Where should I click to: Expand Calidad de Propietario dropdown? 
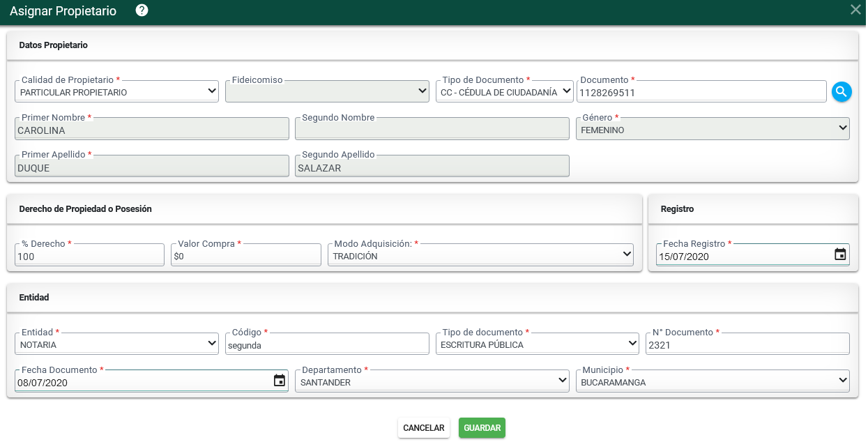coord(116,91)
